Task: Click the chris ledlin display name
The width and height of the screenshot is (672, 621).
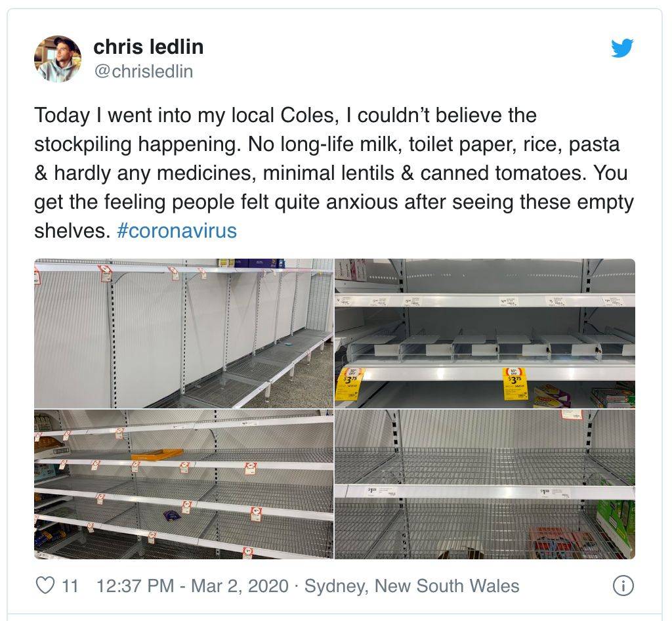Action: point(148,47)
